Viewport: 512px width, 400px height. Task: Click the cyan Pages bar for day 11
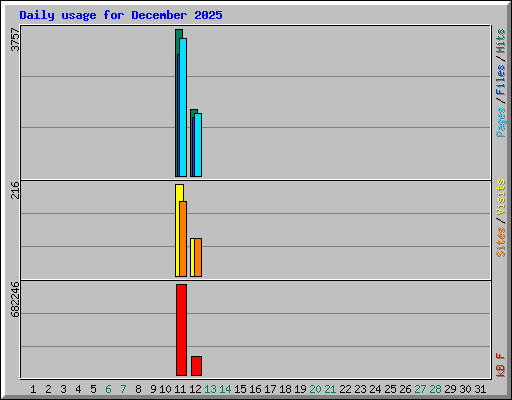pyautogui.click(x=183, y=107)
